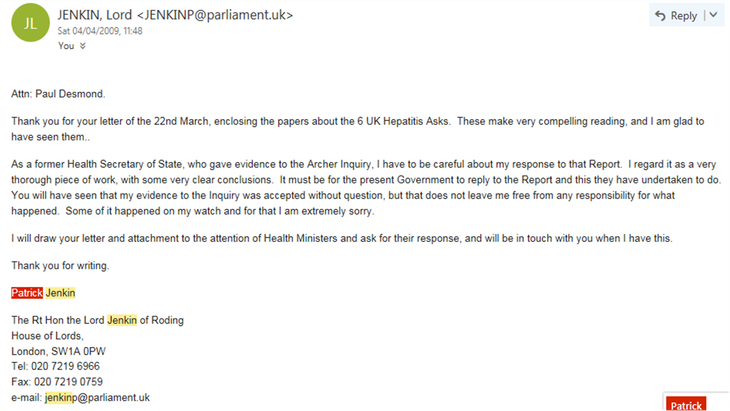Click the 'You' recipient label
Screen dimensions: 730x411
[65, 46]
